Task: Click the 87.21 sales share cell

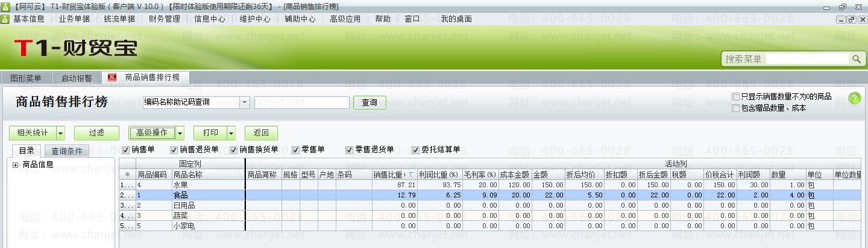Action: (x=394, y=185)
